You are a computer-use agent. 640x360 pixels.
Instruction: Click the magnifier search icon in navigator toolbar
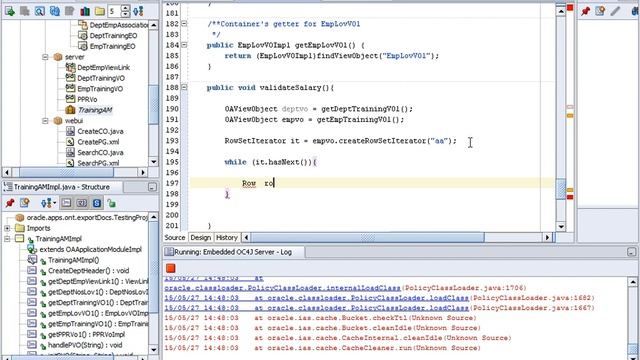click(40, 11)
